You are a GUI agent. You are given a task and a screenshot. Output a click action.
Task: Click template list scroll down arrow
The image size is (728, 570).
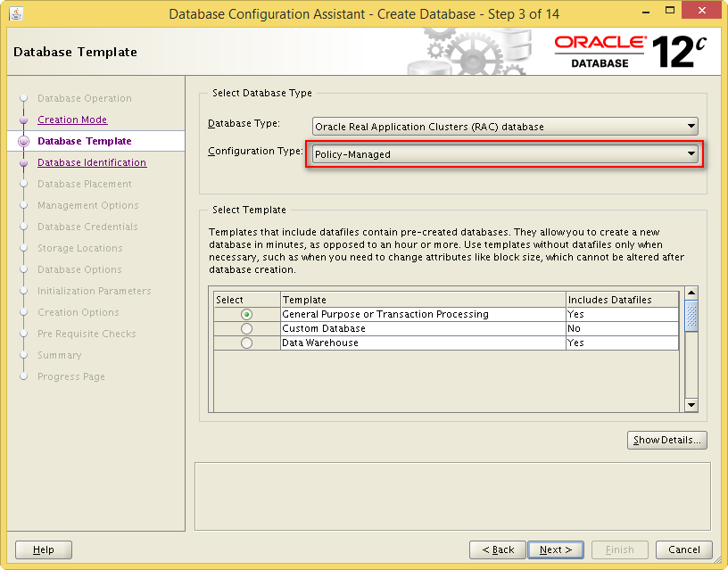691,405
